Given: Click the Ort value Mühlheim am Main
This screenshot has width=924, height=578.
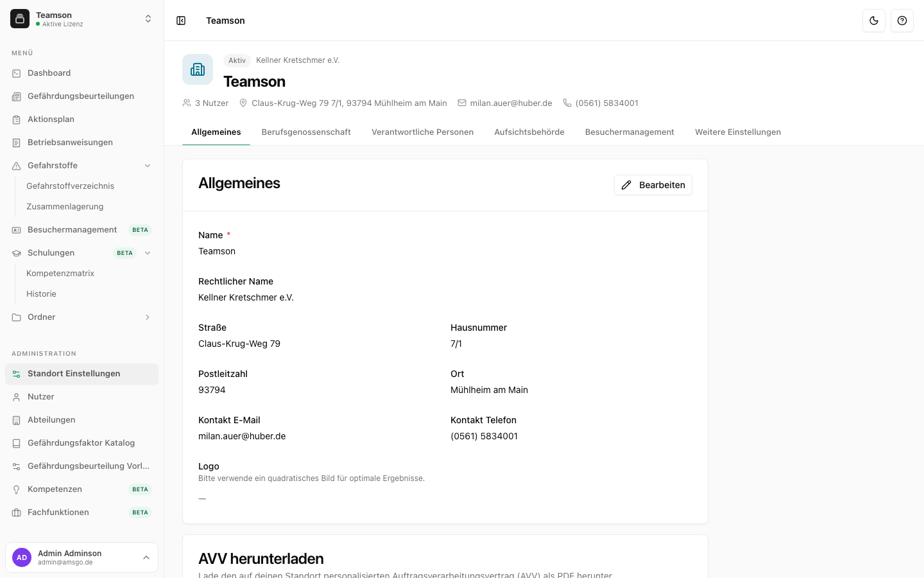Looking at the screenshot, I should click(489, 390).
